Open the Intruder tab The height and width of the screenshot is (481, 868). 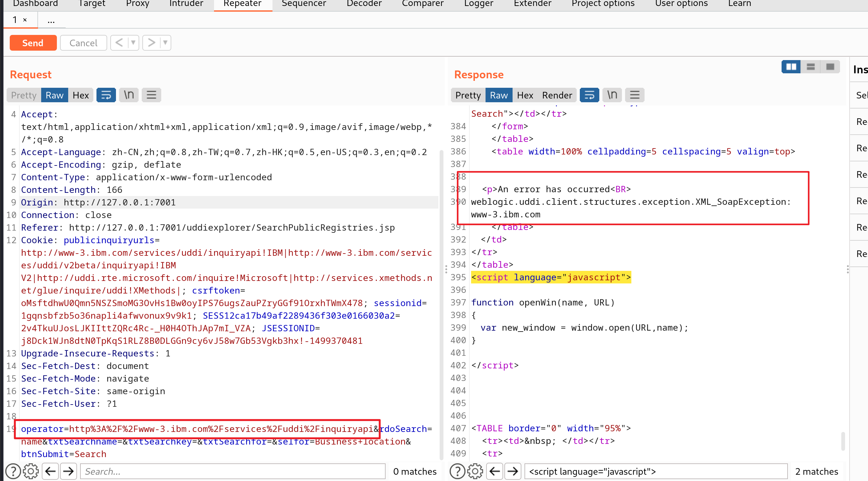(186, 4)
